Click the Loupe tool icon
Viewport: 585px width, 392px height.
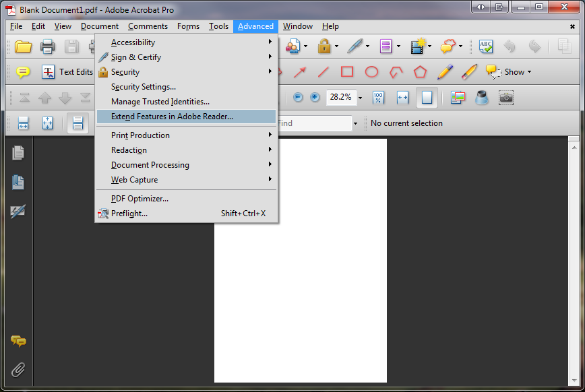tap(482, 98)
